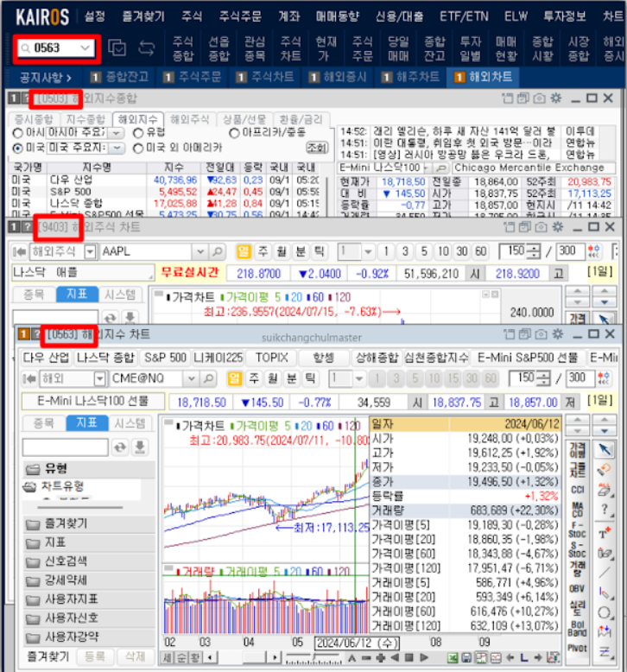Click download arrow icon beside indicator search field
Image resolution: width=627 pixels, height=672 pixels.
pyautogui.click(x=140, y=447)
